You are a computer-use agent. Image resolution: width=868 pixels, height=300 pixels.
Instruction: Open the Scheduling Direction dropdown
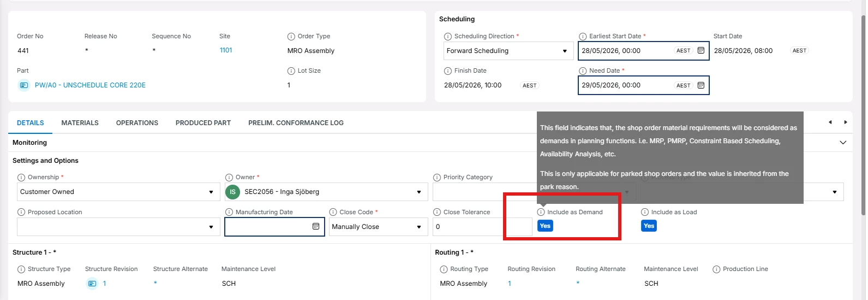pos(508,51)
